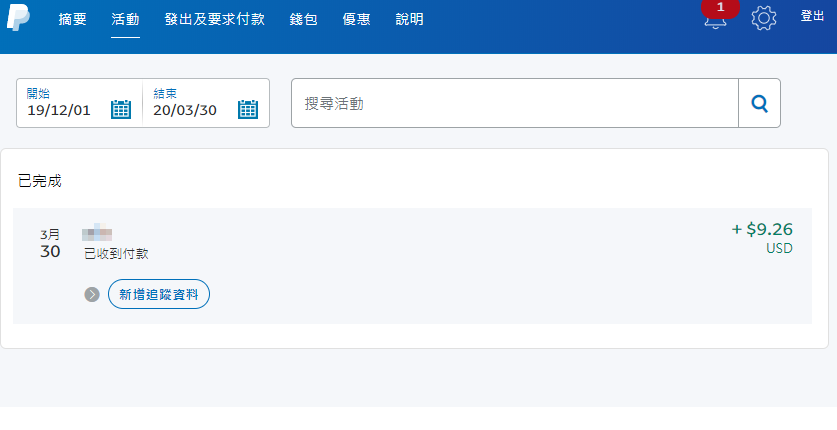Click the PayPal logo icon

click(x=18, y=17)
